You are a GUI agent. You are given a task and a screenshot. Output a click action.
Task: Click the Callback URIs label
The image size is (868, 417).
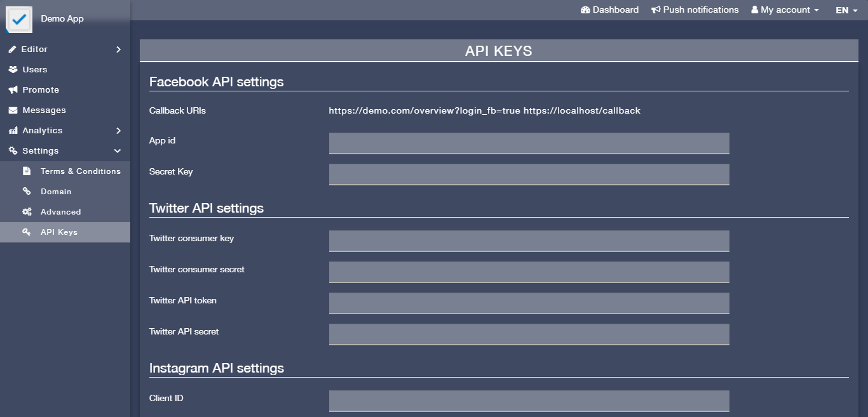pos(177,110)
